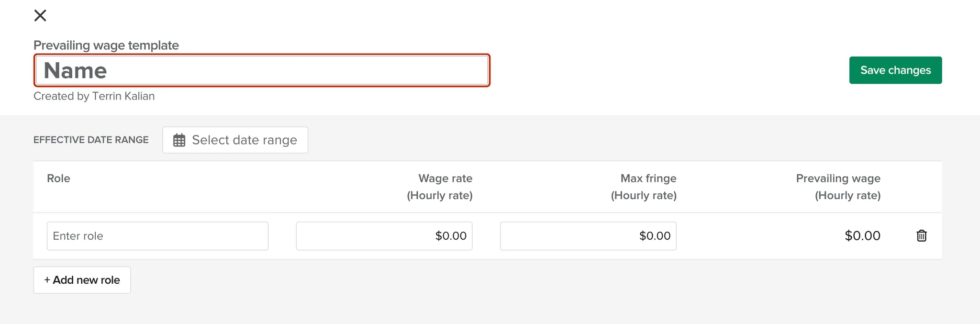Click the Effective Date Range label
Viewport: 980px width, 324px height.
[x=91, y=140]
